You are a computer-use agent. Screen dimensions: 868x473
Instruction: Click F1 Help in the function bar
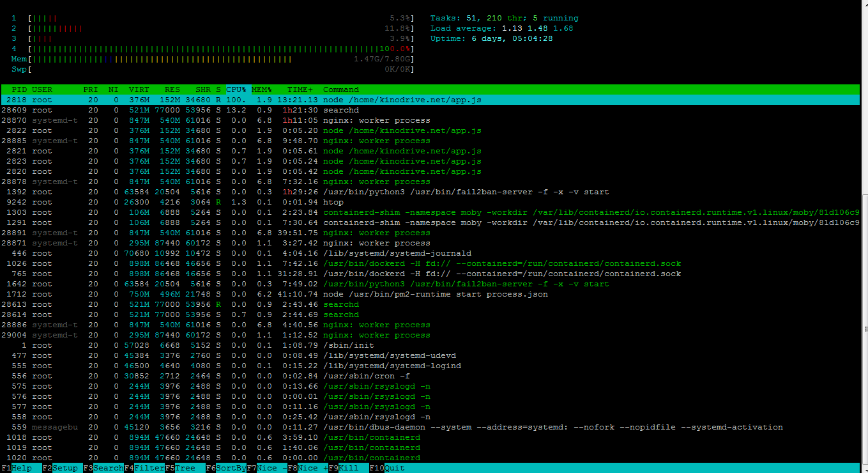coord(20,468)
